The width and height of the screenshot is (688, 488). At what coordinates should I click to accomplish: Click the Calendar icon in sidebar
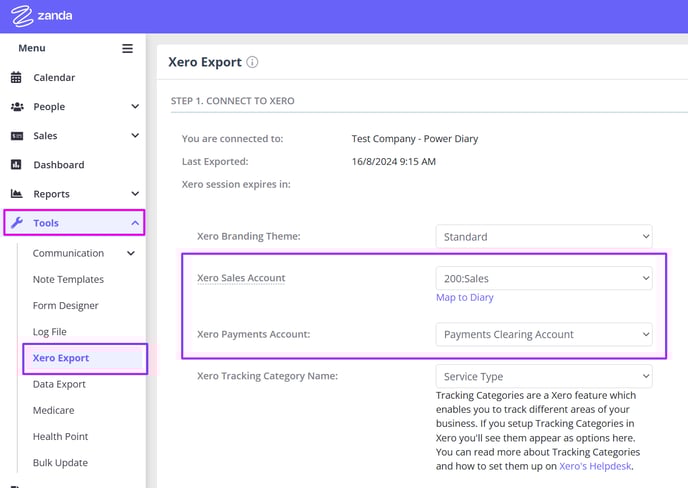(x=16, y=77)
